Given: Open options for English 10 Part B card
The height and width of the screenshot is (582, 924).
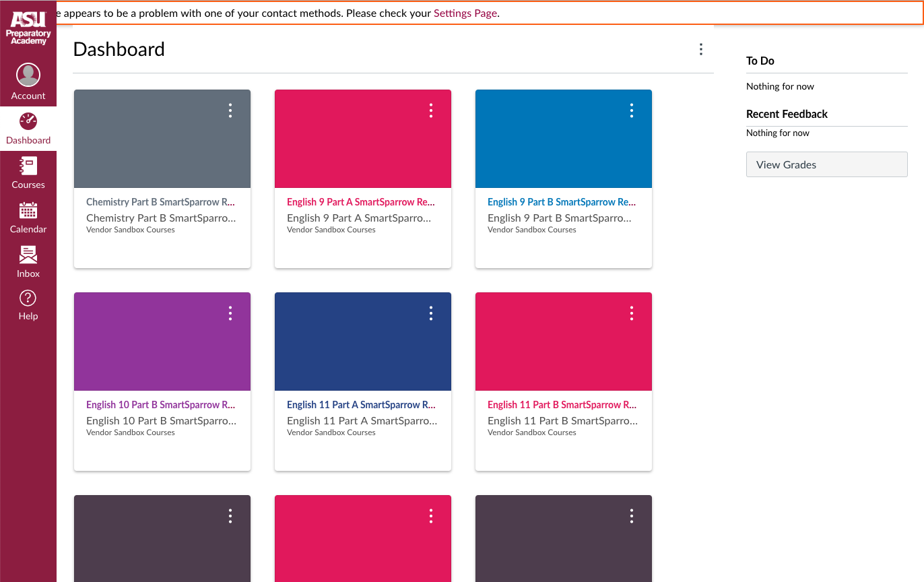Looking at the screenshot, I should click(x=230, y=313).
